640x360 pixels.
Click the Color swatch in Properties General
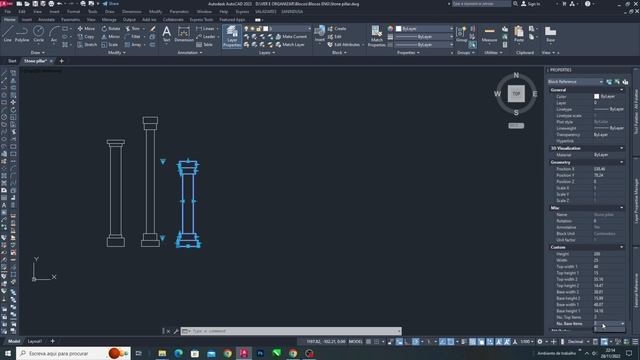[x=596, y=96]
